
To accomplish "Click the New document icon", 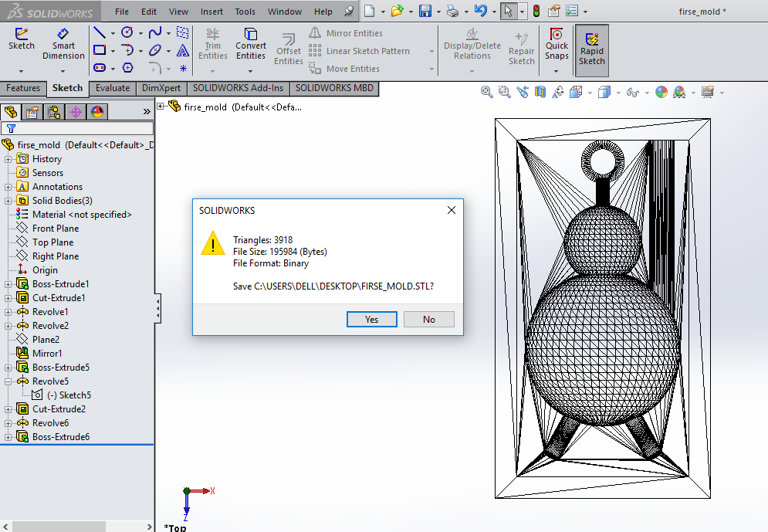I will (x=369, y=11).
